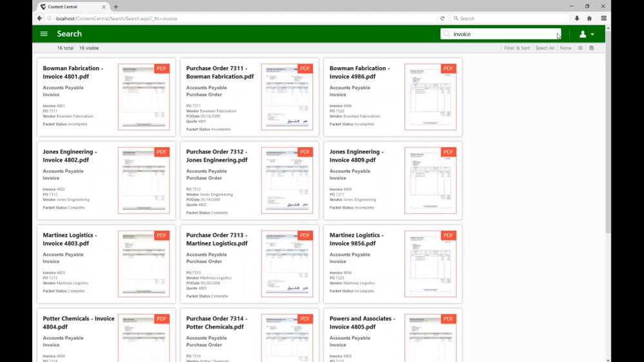Click the site info icon in address bar
The width and height of the screenshot is (644, 362).
[50, 19]
